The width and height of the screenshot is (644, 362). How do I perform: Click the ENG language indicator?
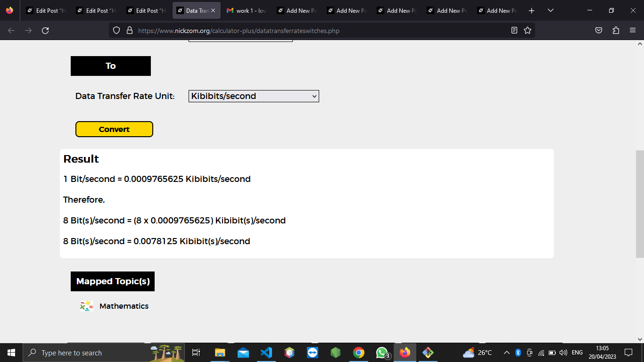pyautogui.click(x=577, y=353)
